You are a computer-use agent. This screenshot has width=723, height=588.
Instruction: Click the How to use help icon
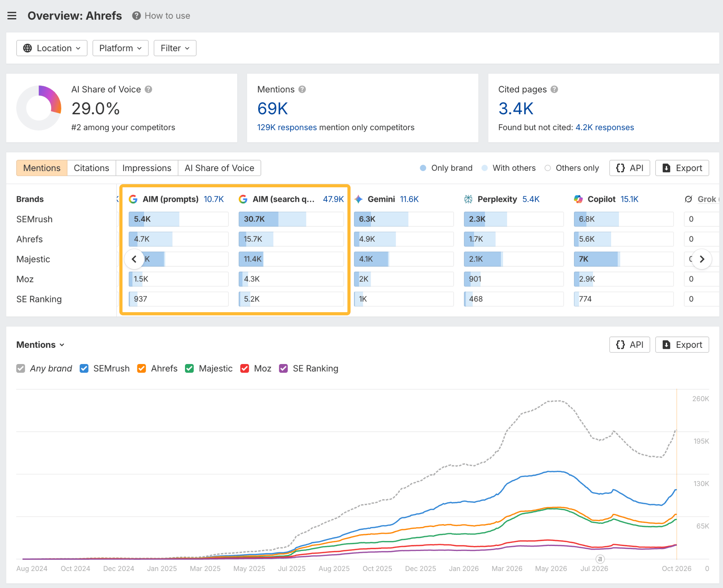coord(137,16)
